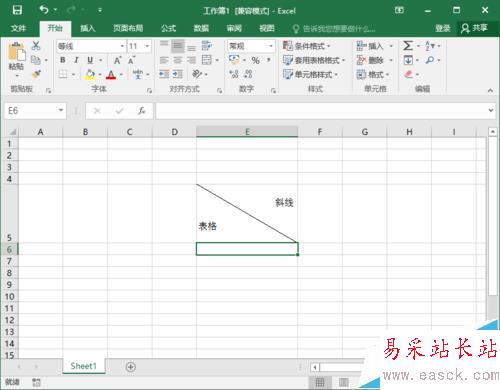
Task: Click the Copy icon
Action: coord(36,60)
